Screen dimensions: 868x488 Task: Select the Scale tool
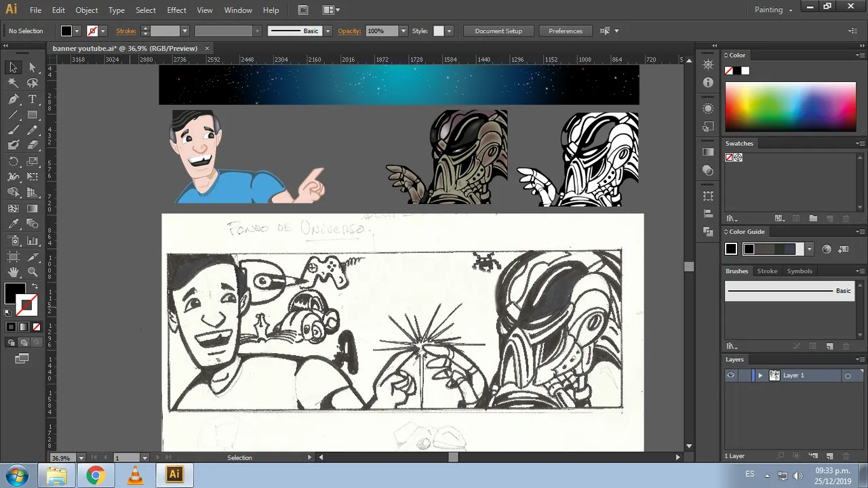(33, 161)
